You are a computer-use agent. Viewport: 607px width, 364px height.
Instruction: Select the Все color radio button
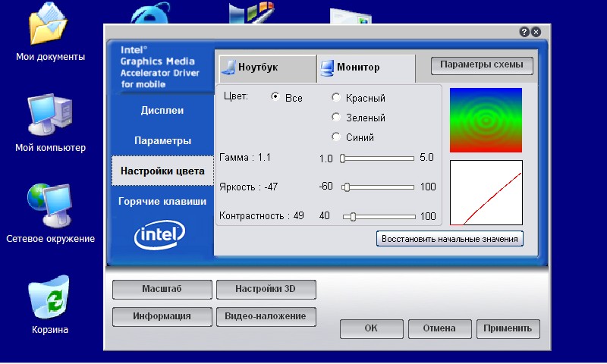pos(275,98)
